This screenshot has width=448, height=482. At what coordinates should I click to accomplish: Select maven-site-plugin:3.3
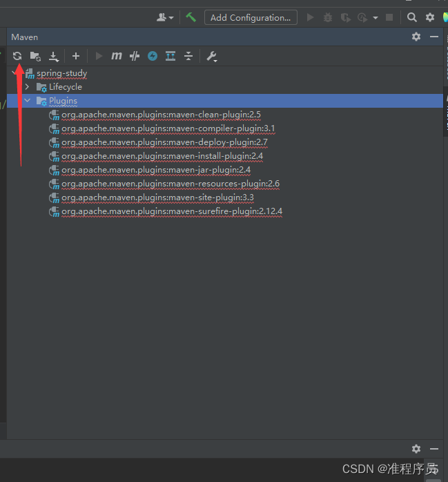157,197
